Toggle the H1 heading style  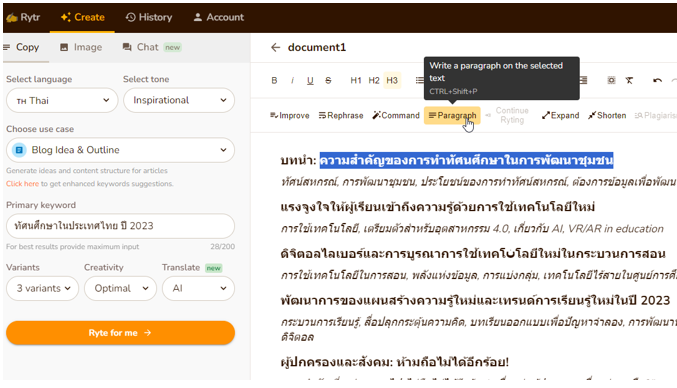356,80
